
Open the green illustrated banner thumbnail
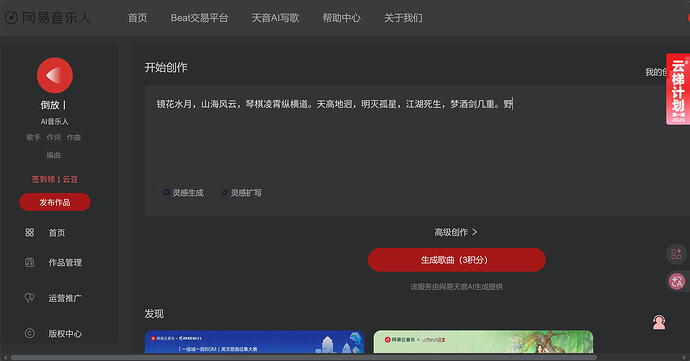(483, 342)
